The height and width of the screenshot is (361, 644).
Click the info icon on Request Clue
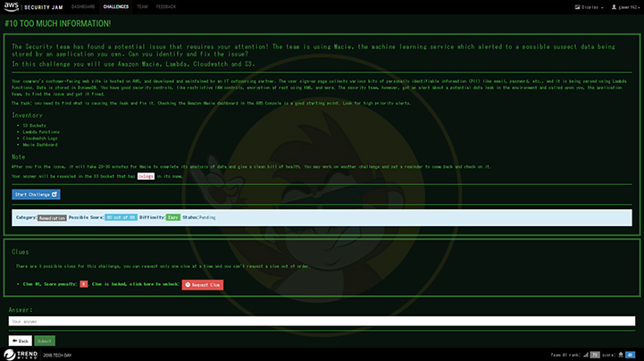pos(188,285)
